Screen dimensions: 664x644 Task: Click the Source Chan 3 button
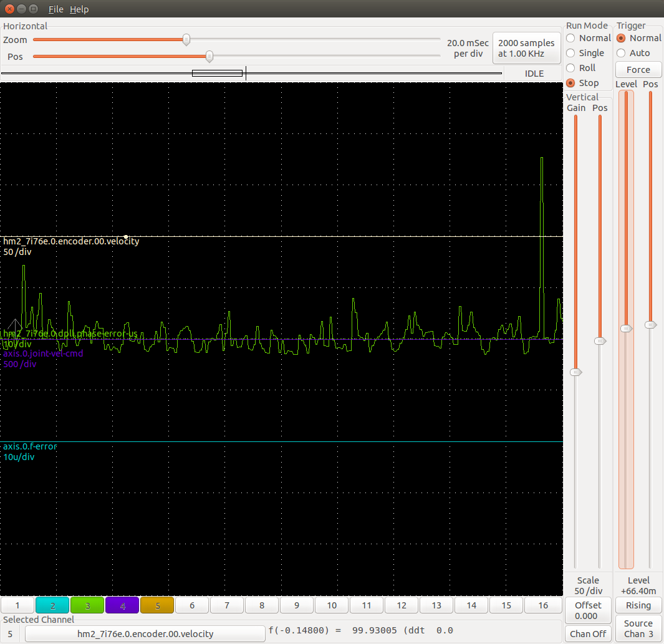[x=638, y=629]
